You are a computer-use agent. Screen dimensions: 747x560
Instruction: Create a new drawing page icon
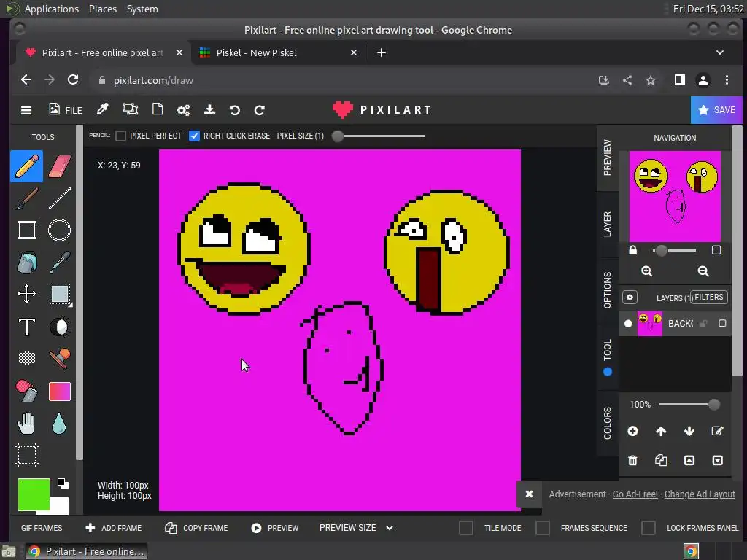(x=158, y=109)
